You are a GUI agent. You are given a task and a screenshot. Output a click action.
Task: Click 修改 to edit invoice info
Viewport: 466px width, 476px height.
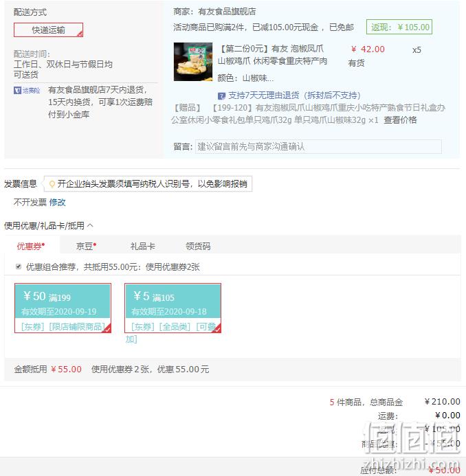point(57,202)
